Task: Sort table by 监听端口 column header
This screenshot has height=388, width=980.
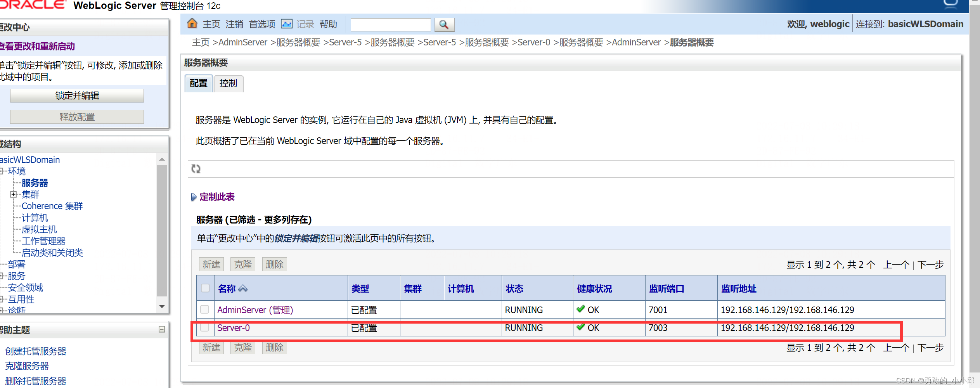Action: coord(667,289)
